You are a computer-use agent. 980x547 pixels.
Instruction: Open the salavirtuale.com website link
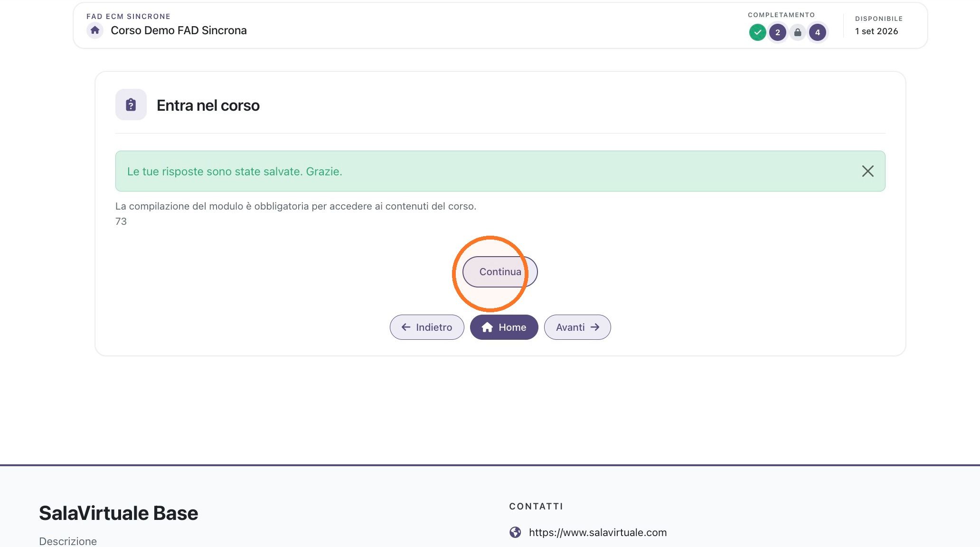click(598, 532)
